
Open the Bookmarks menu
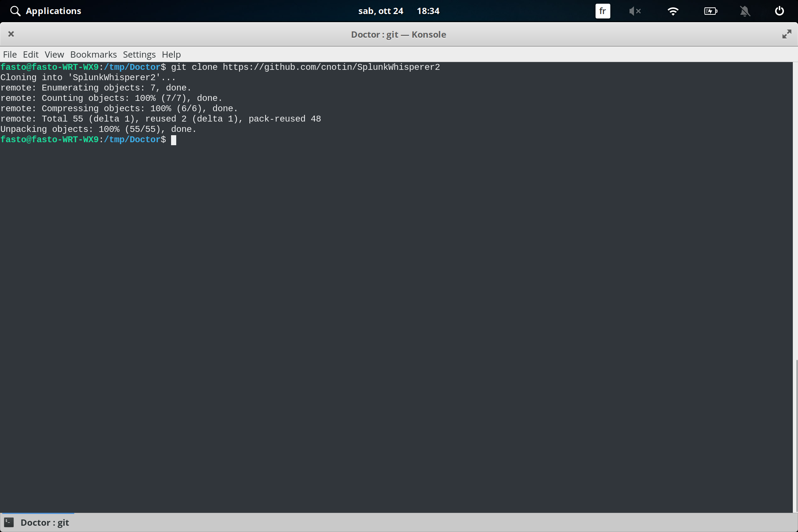(x=93, y=54)
